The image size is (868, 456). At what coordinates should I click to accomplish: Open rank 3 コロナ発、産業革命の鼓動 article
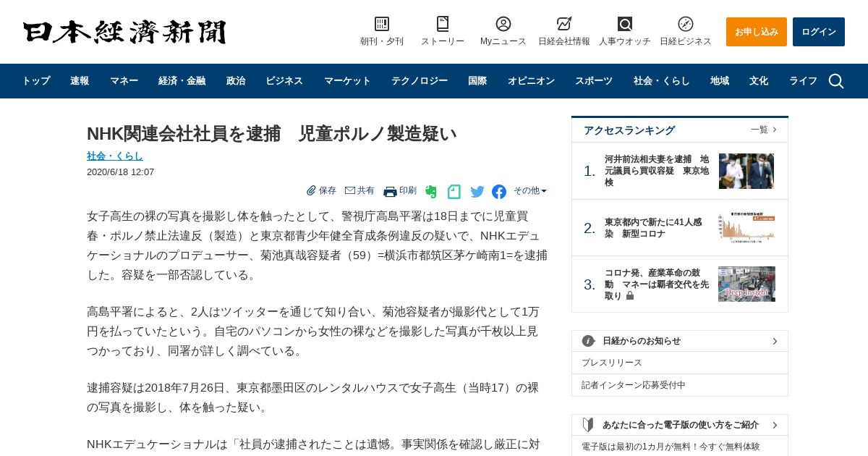[x=657, y=284]
